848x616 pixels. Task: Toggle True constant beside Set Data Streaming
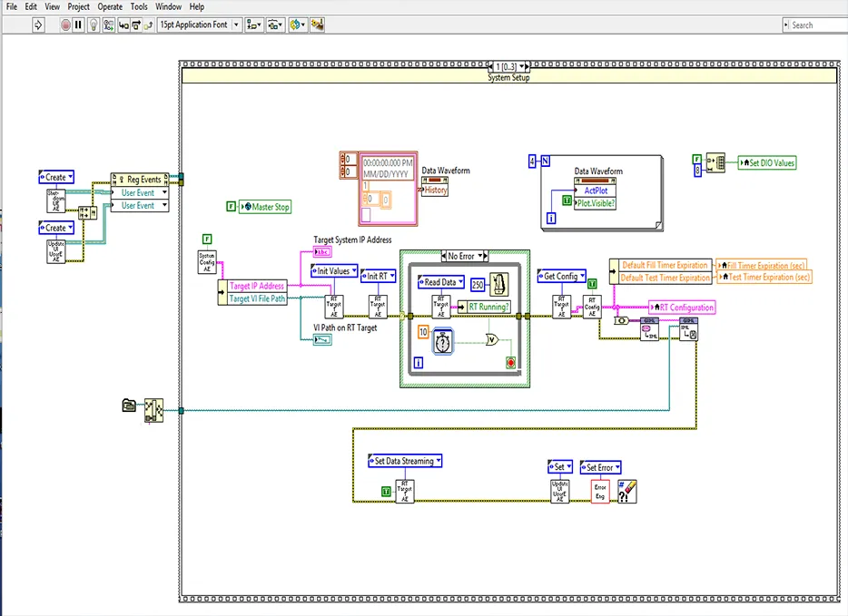point(386,491)
